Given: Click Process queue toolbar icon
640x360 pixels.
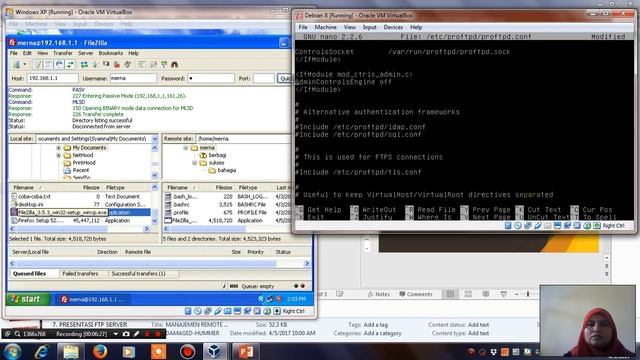Looking at the screenshot, I should pos(95,64).
